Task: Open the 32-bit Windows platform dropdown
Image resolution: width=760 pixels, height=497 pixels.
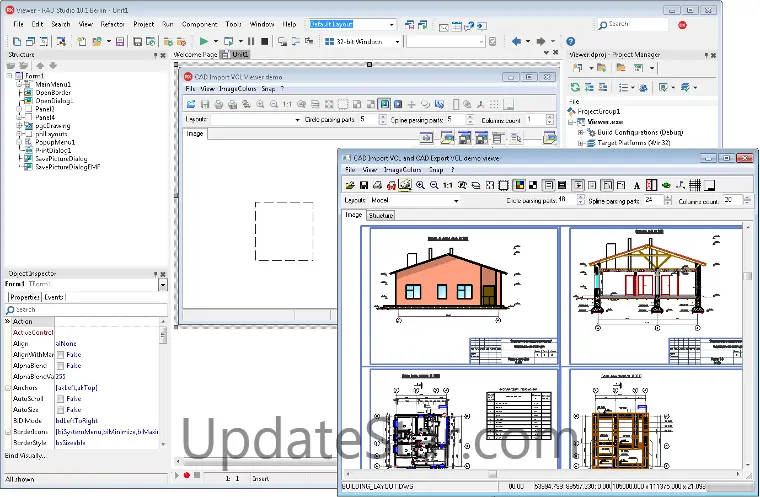Action: pyautogui.click(x=396, y=41)
